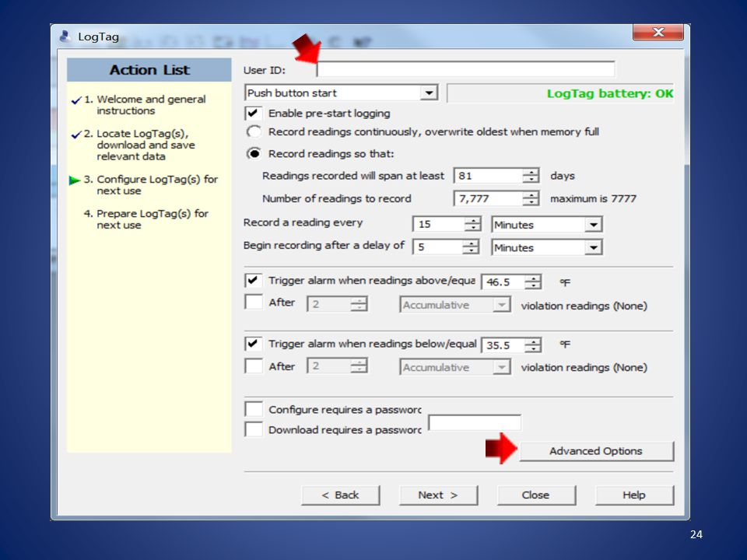Click the LogTag title bar icon
The width and height of the screenshot is (747, 560).
65,37
